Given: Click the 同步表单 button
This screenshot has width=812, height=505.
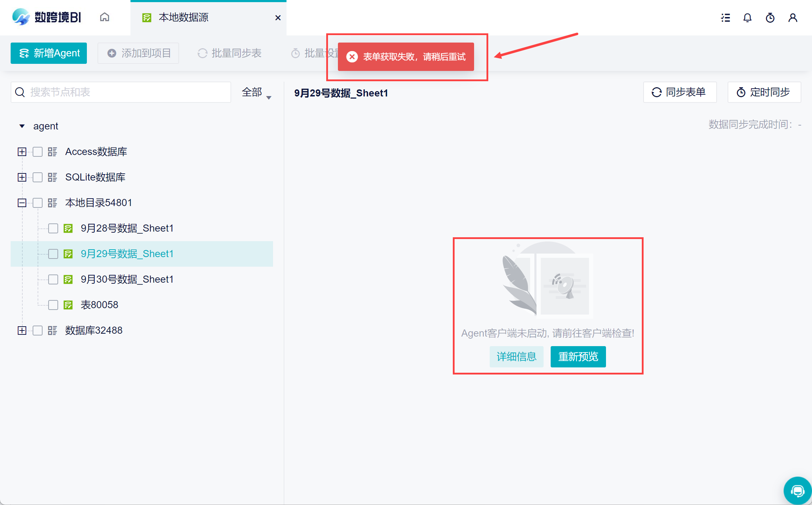Looking at the screenshot, I should tap(679, 92).
